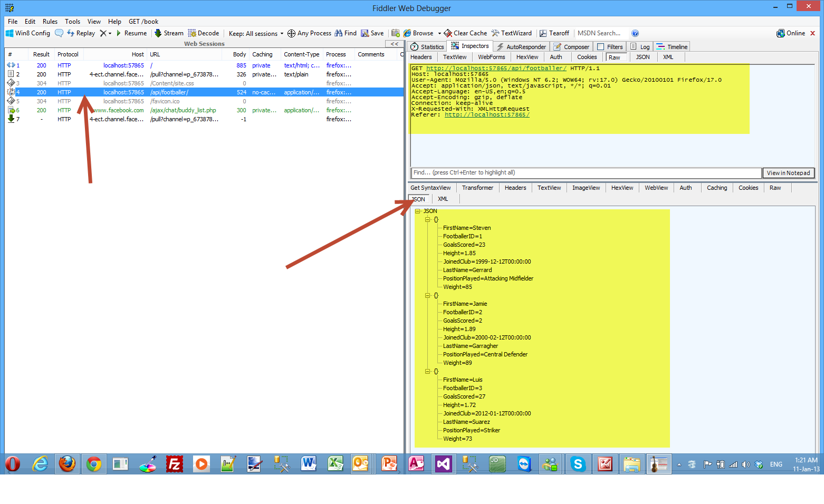This screenshot has width=824, height=504.
Task: Open the Composer tab
Action: tap(571, 47)
